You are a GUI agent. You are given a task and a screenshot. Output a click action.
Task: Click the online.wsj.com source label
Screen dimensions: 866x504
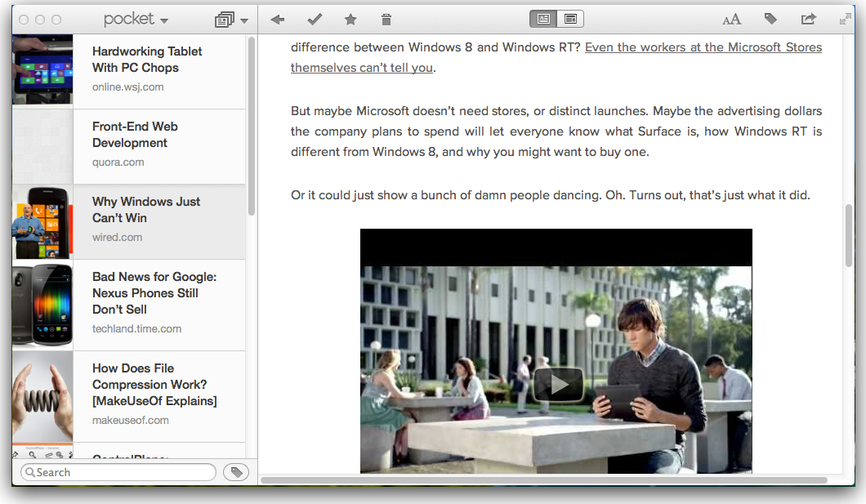tap(127, 87)
